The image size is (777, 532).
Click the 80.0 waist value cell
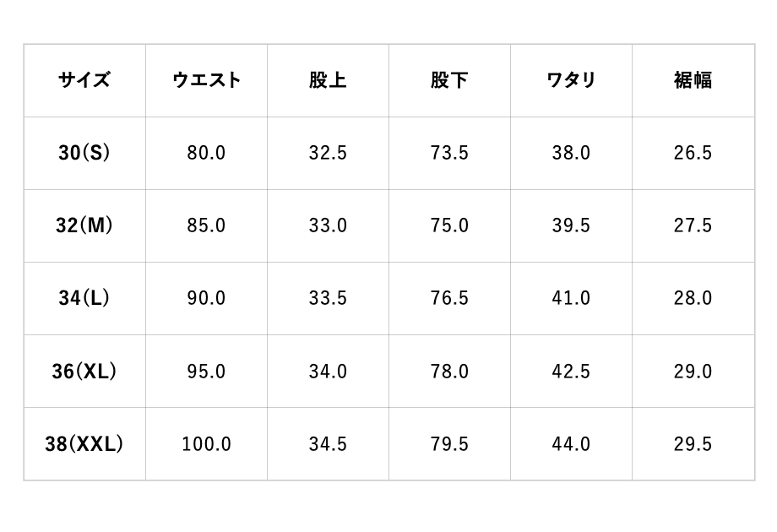(x=206, y=153)
